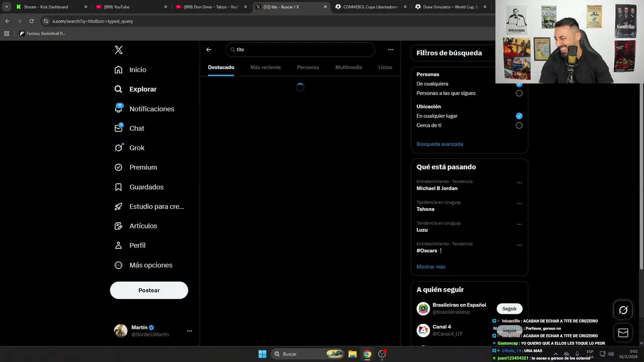The width and height of the screenshot is (644, 362).
Task: Select En cualquier lugar radio option
Action: [519, 116]
